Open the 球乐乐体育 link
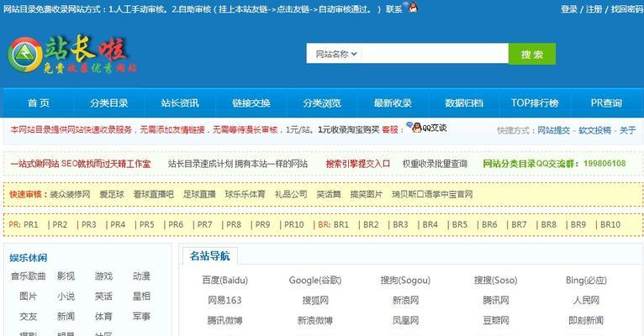644x336 pixels. (x=245, y=194)
